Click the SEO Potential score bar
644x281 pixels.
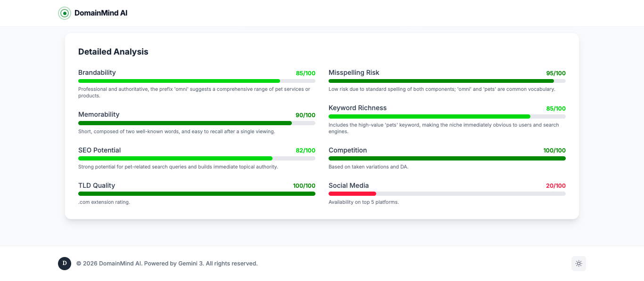pyautogui.click(x=197, y=159)
